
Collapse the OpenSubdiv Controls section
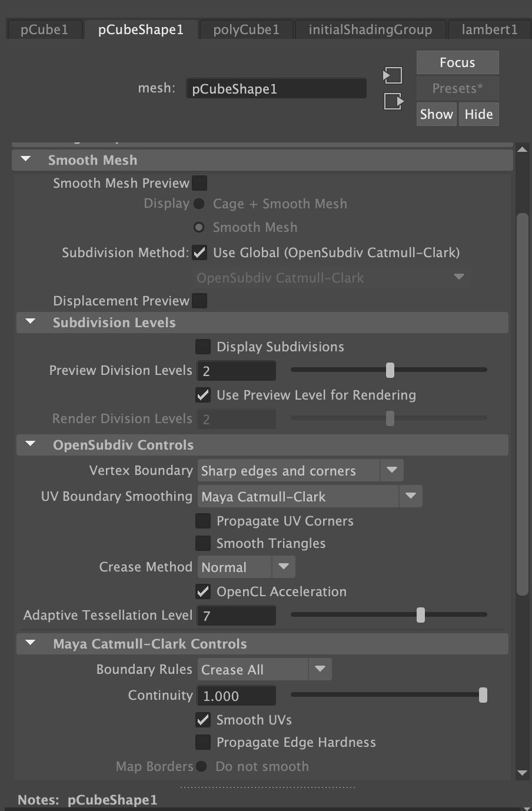29,444
